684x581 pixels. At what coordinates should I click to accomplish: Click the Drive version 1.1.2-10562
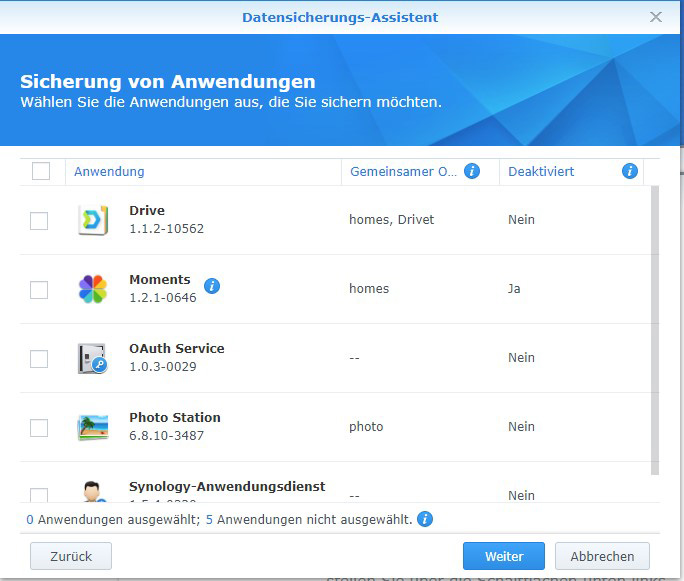pos(167,229)
